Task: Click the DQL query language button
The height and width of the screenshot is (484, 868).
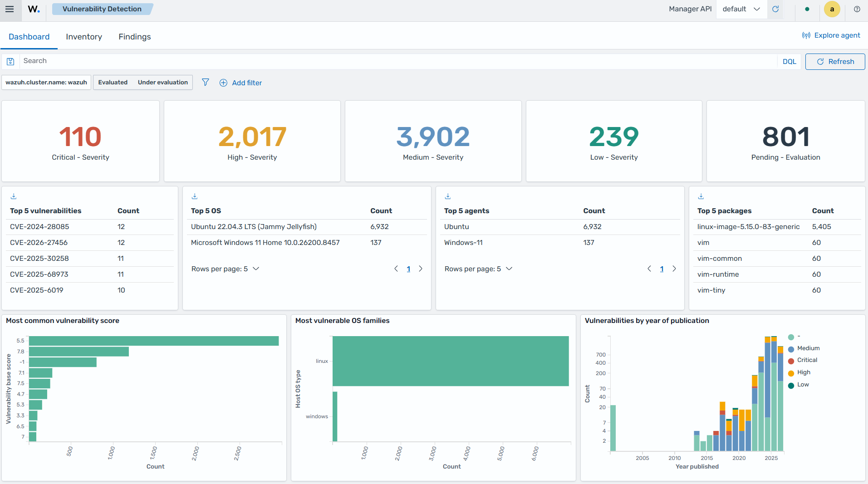Action: (789, 62)
